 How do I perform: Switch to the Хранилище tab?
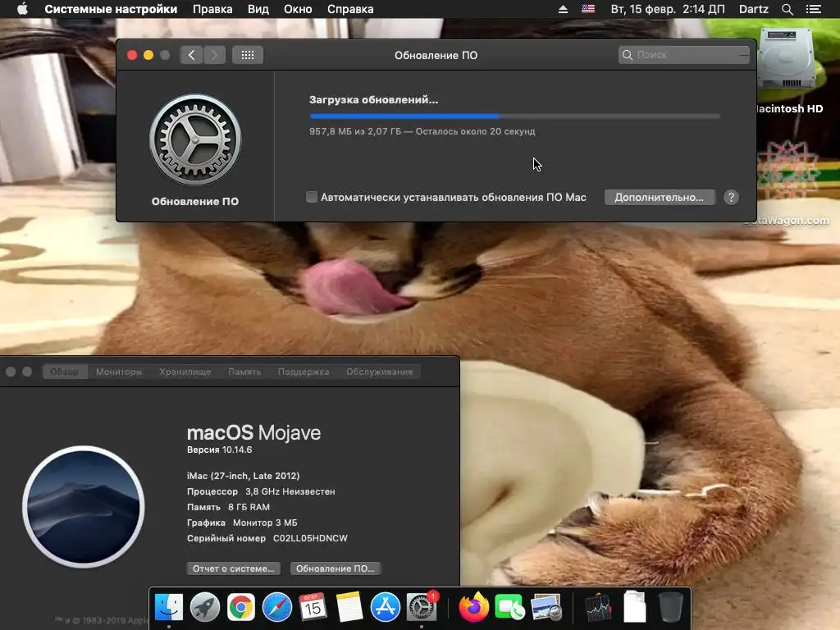(185, 372)
